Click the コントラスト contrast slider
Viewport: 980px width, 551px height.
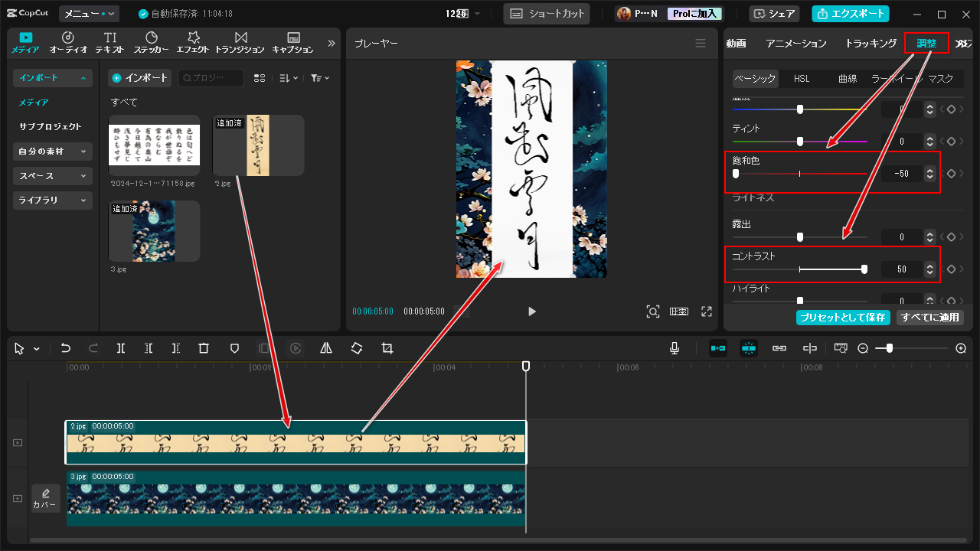(x=800, y=269)
